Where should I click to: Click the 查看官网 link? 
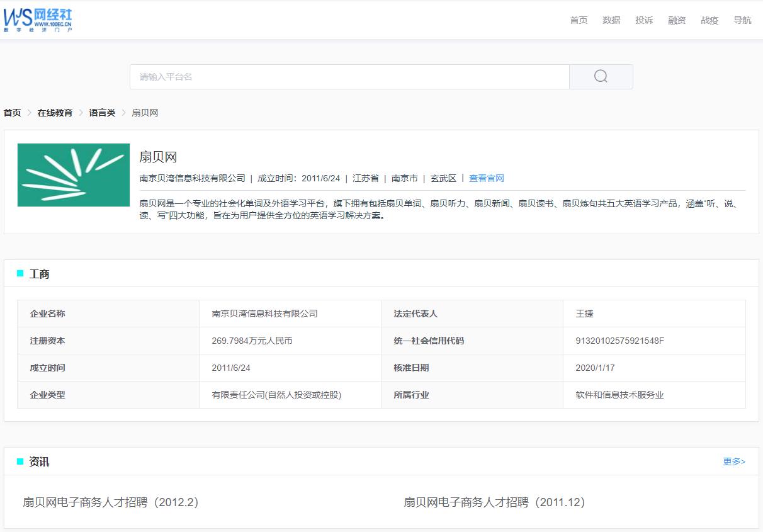(486, 178)
